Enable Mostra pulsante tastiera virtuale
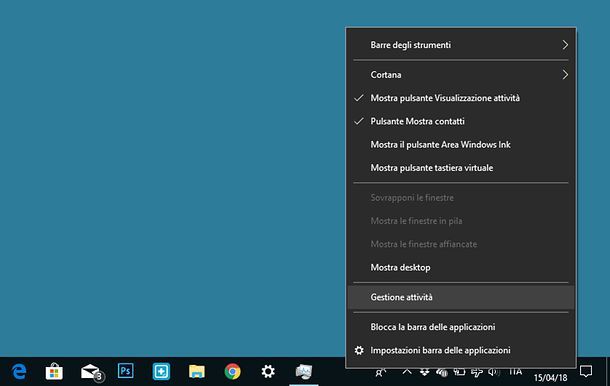This screenshot has width=610, height=386. [461, 168]
